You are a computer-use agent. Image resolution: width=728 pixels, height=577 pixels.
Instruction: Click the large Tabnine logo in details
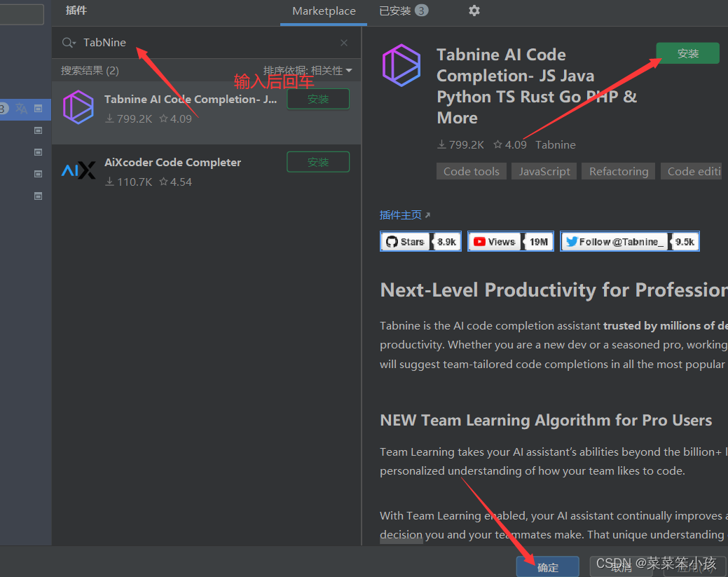tap(401, 65)
